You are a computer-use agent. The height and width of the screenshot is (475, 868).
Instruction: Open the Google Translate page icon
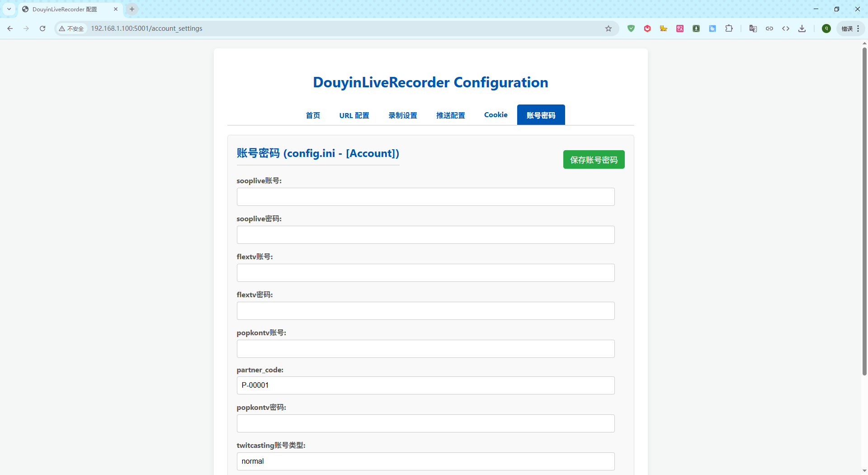pos(753,28)
